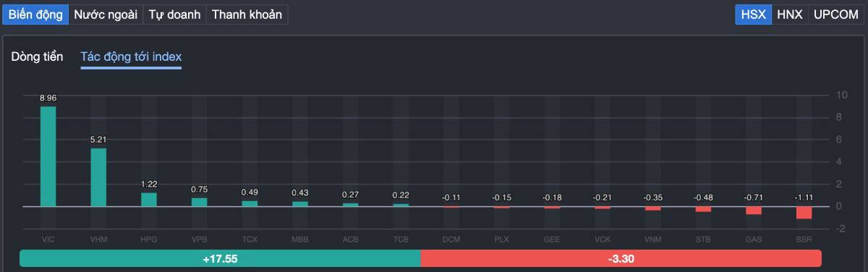Screen dimensions: 868x272
Task: Click the red -3.30 total bar
Action: tap(621, 258)
